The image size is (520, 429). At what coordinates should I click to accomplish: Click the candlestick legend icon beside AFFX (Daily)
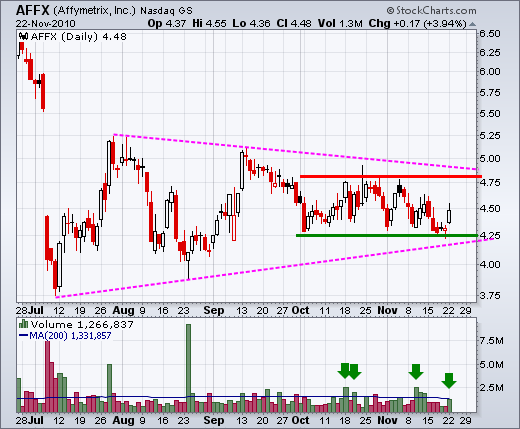point(24,36)
